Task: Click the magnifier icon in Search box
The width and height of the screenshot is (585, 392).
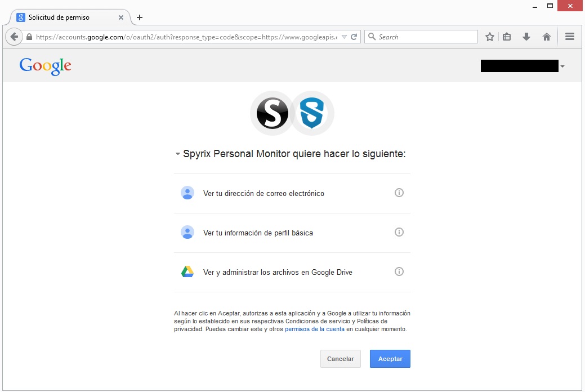Action: point(372,36)
